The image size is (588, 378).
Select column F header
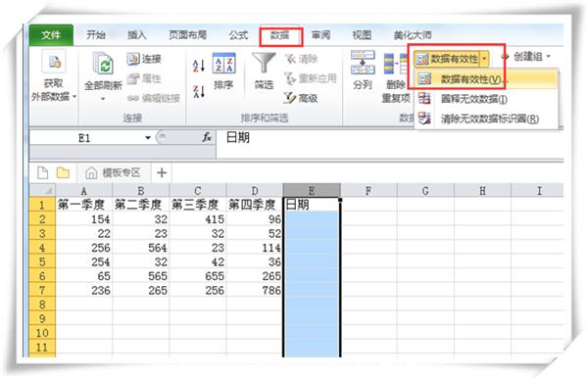click(x=368, y=191)
